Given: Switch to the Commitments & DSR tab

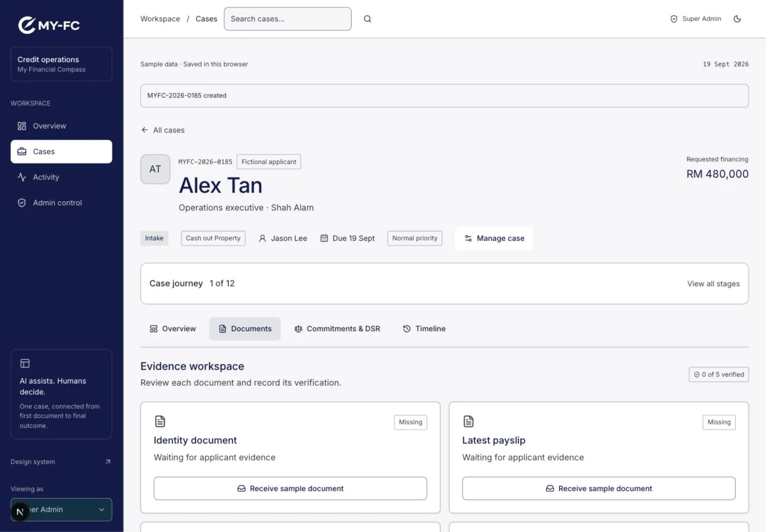Looking at the screenshot, I should coord(337,329).
